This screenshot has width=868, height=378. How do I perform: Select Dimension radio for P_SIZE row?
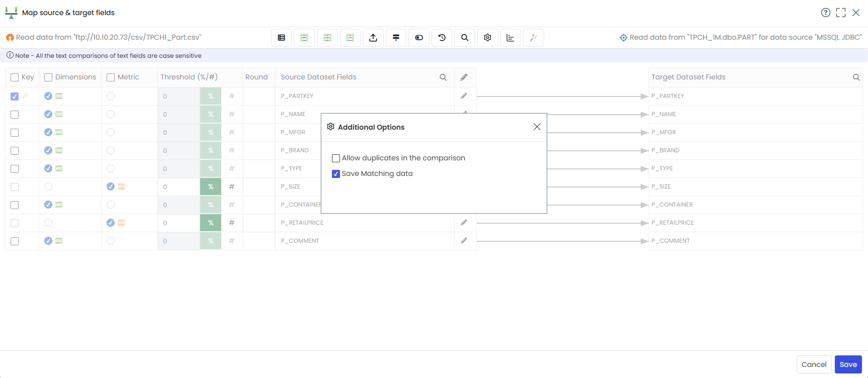click(x=48, y=186)
